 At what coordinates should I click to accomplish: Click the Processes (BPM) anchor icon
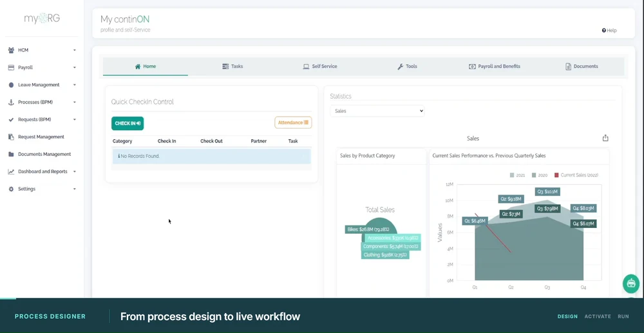(11, 102)
